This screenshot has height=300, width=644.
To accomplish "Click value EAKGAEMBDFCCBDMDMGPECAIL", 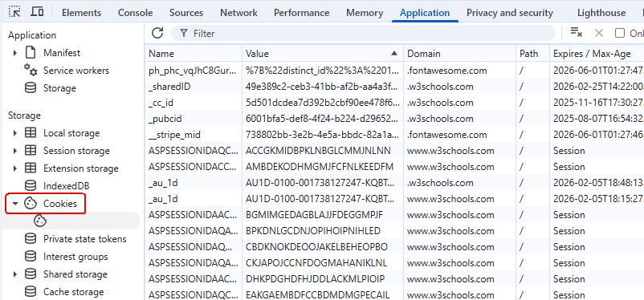I will coord(317,294).
